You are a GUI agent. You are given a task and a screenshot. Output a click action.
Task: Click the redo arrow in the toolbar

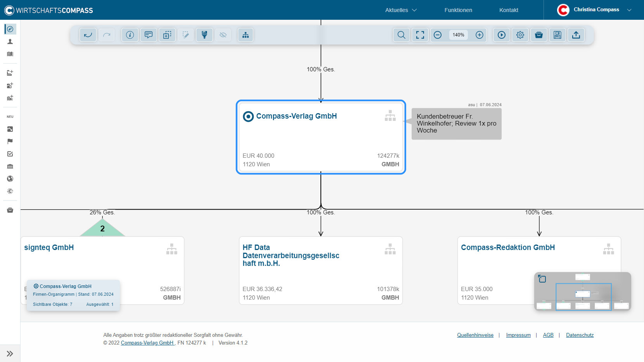[107, 35]
